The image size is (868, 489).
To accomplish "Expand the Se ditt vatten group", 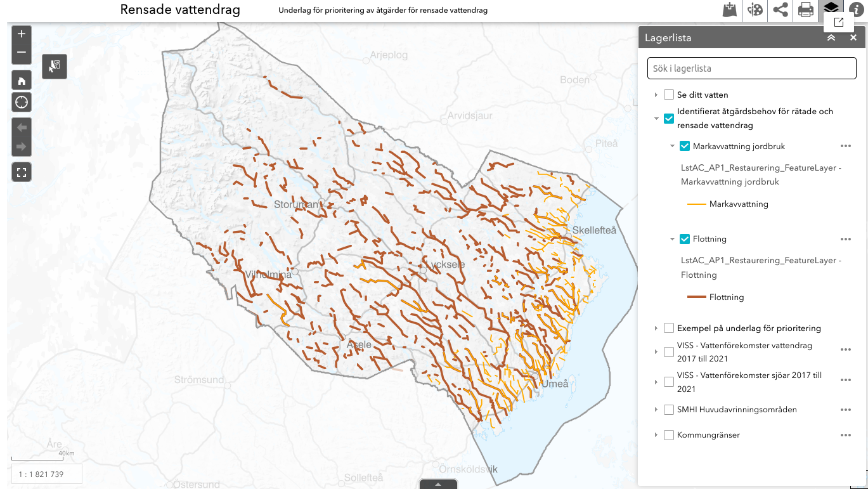I will [x=656, y=95].
